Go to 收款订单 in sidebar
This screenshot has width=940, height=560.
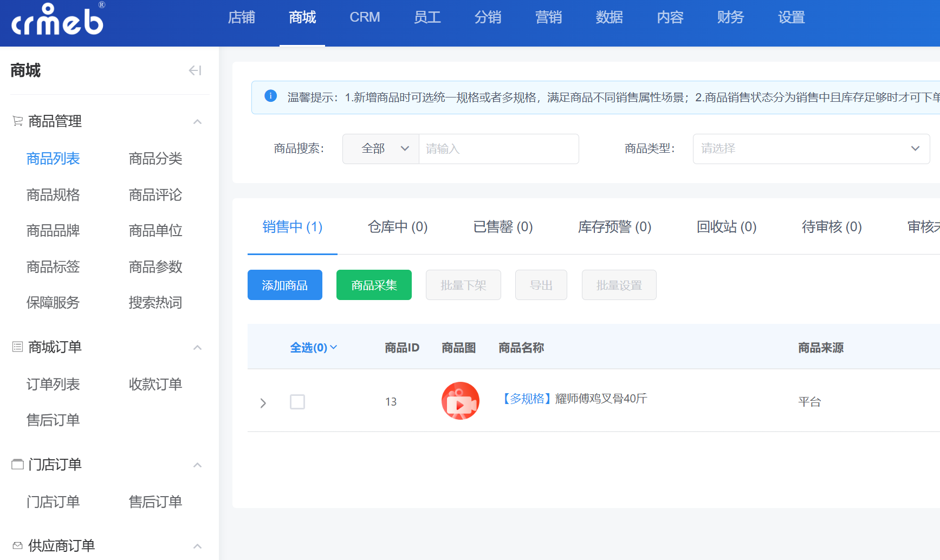pos(155,385)
